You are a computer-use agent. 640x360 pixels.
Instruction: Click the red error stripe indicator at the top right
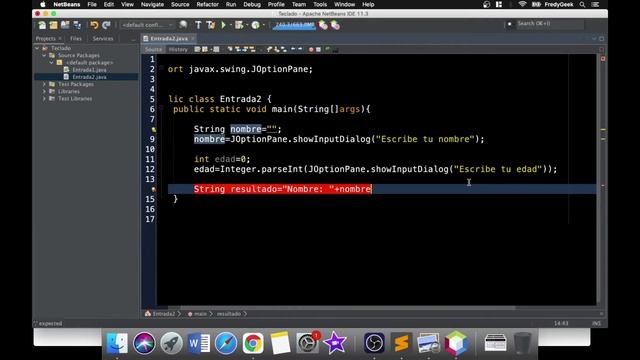click(x=603, y=59)
